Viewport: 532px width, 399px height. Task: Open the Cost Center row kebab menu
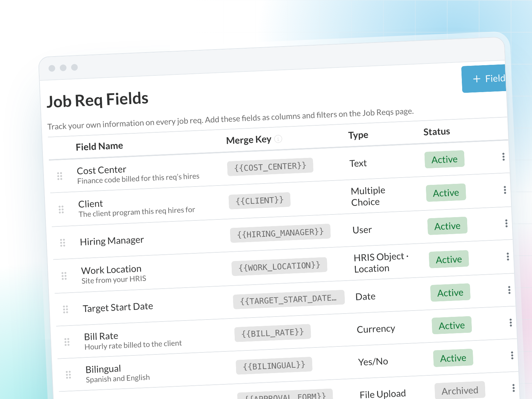point(503,157)
